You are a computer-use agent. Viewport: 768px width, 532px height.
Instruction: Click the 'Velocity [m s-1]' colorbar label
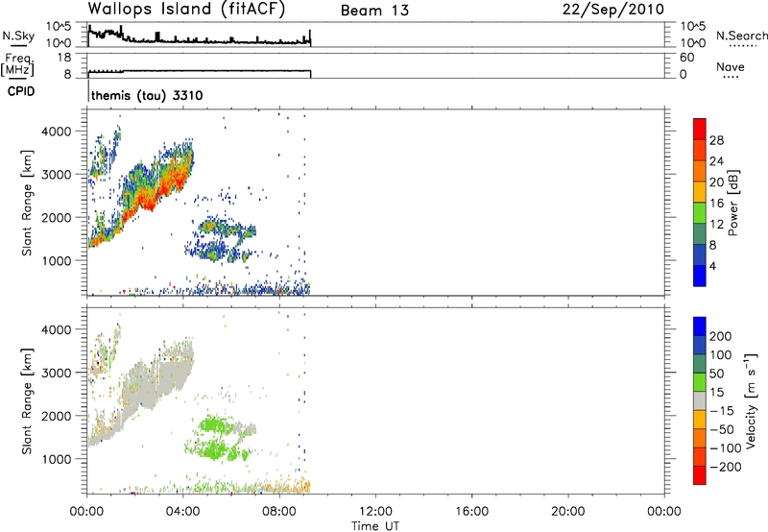[x=752, y=401]
